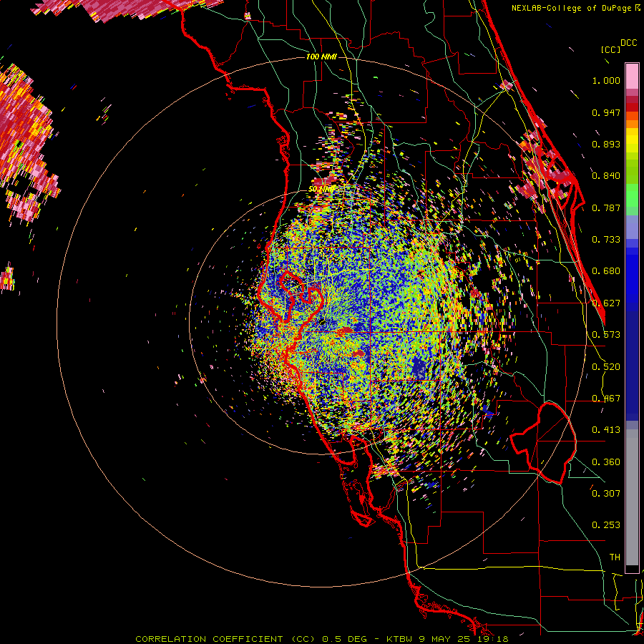
Task: Pick the dark navy segment of the color bar
Action: coord(632,361)
